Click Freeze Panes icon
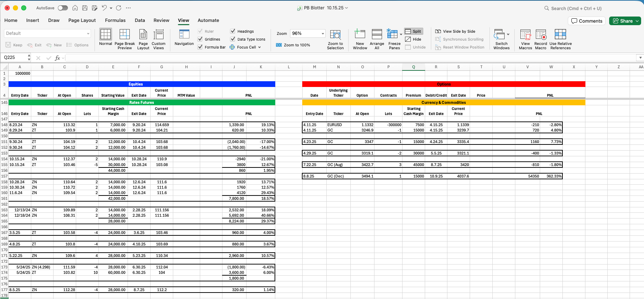 392,34
